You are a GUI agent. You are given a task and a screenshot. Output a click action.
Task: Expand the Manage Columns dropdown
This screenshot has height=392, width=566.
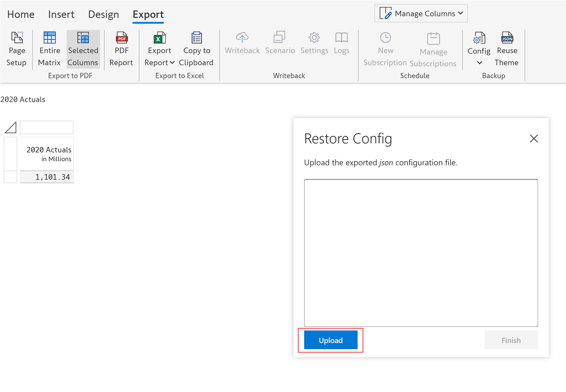pyautogui.click(x=421, y=13)
